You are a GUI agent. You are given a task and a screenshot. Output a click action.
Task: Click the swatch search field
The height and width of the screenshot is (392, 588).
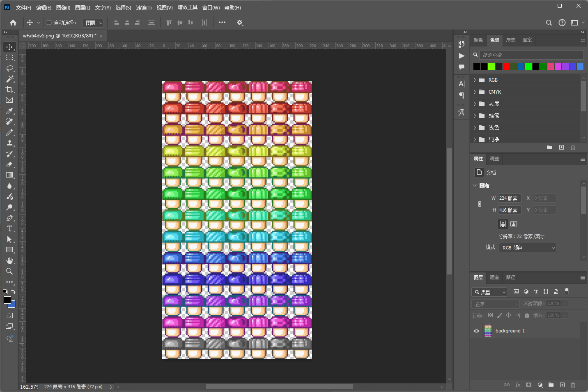[x=531, y=55]
